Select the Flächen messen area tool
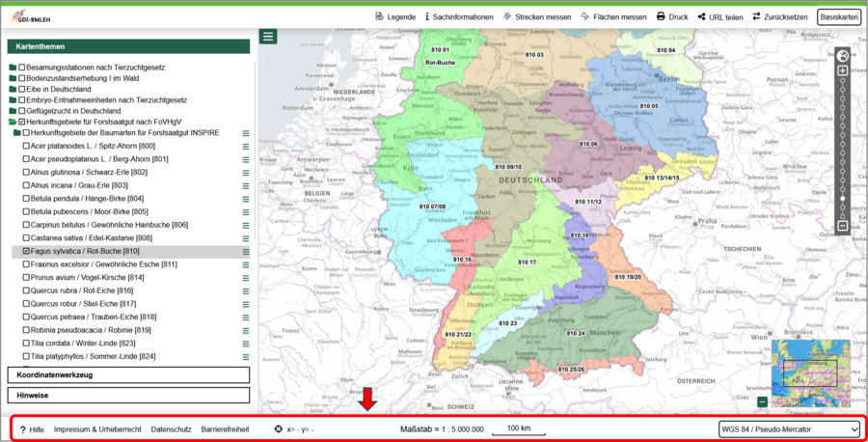 pyautogui.click(x=613, y=16)
